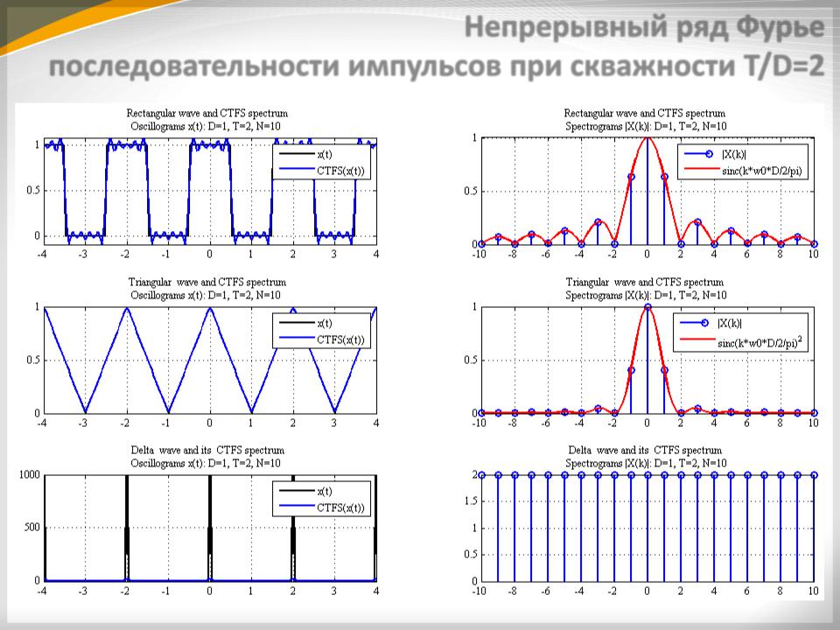Image resolution: width=840 pixels, height=630 pixels.
Task: Click "Rectangular wave and CTFS spectrum" above the oscillogram
Action: [x=206, y=113]
